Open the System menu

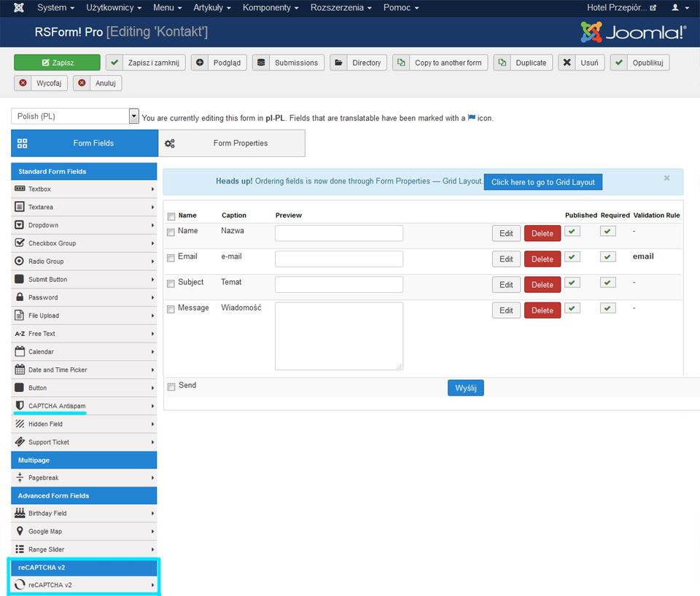point(56,7)
